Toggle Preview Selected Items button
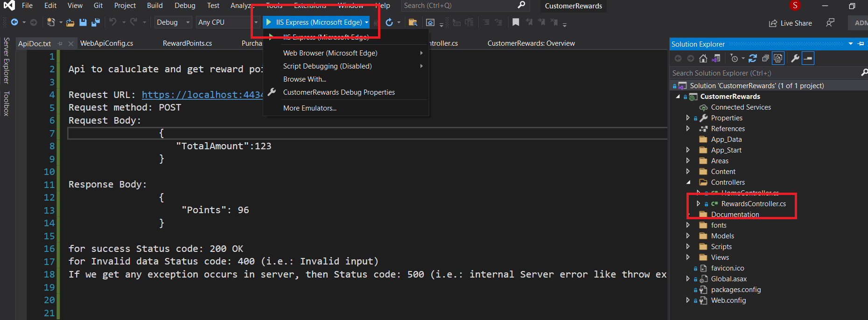The width and height of the screenshot is (868, 320). coord(808,58)
